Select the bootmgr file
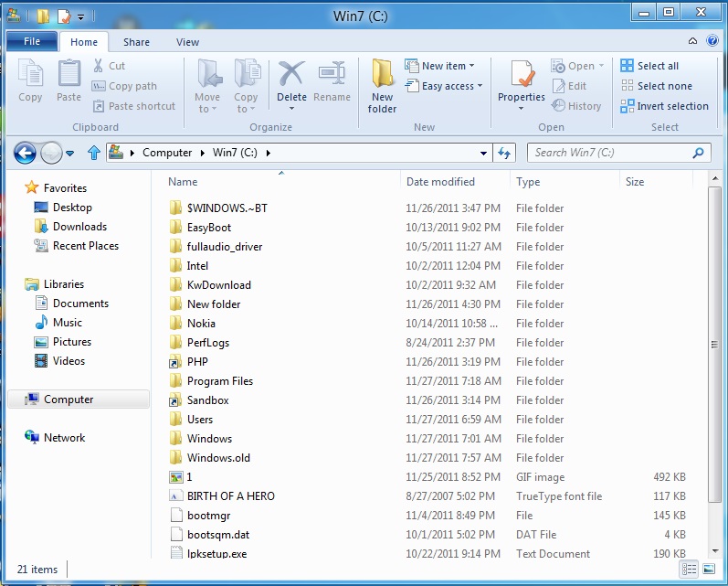The width and height of the screenshot is (728, 586). pyautogui.click(x=200, y=516)
